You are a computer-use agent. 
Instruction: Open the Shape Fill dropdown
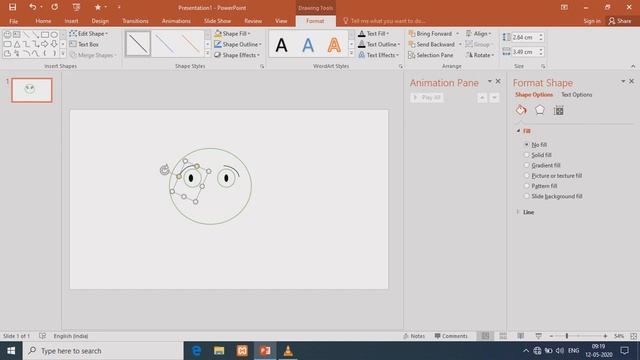point(232,33)
